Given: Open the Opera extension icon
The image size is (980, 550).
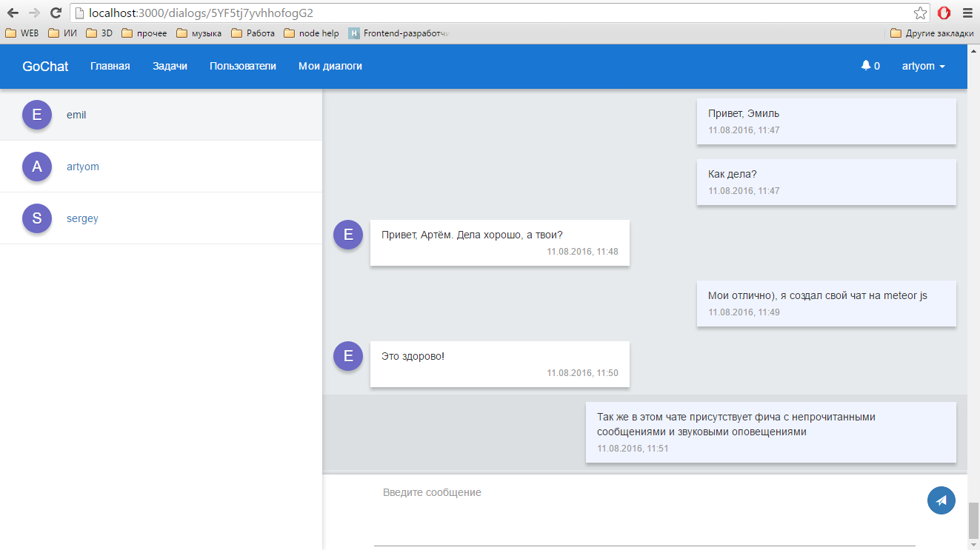Looking at the screenshot, I should 944,13.
